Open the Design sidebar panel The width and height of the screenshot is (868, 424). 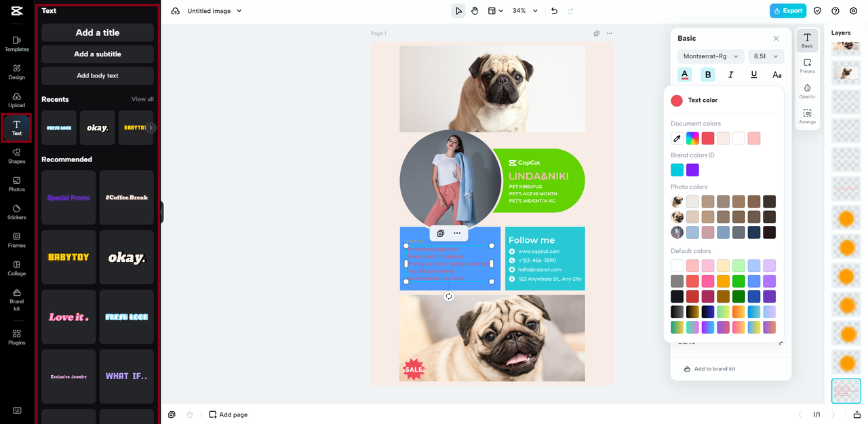(16, 72)
